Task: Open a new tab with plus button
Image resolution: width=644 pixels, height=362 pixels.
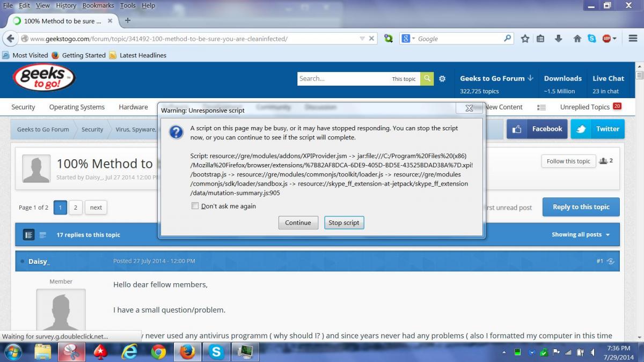Action: 128,20
